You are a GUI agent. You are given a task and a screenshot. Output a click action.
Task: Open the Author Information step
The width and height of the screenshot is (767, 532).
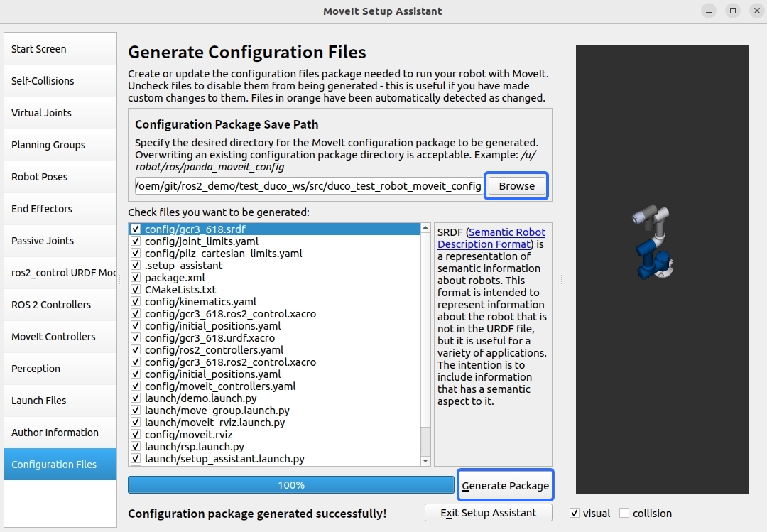pos(60,433)
